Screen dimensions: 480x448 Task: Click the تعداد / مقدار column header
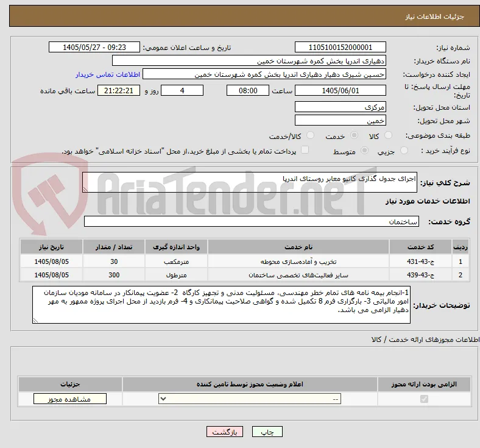pyautogui.click(x=114, y=247)
